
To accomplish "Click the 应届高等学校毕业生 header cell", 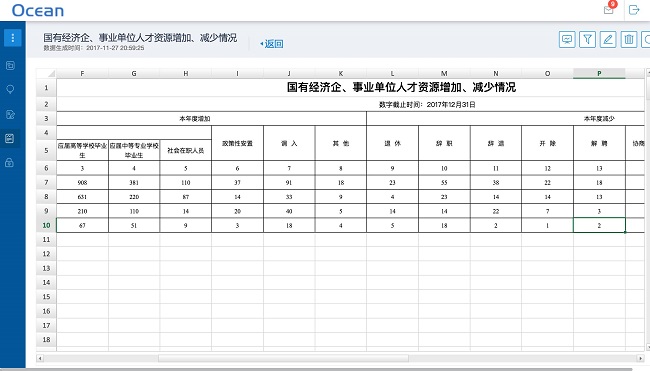I will click(x=82, y=150).
